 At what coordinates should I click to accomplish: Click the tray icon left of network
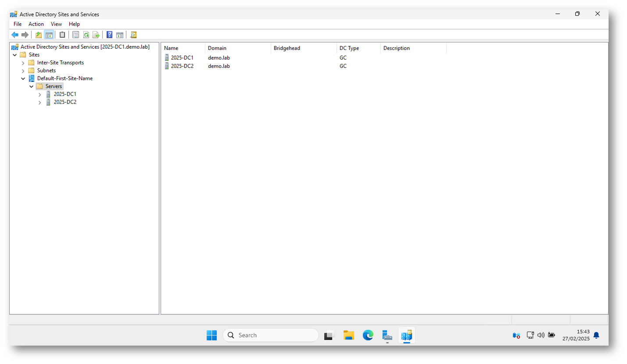[517, 336]
